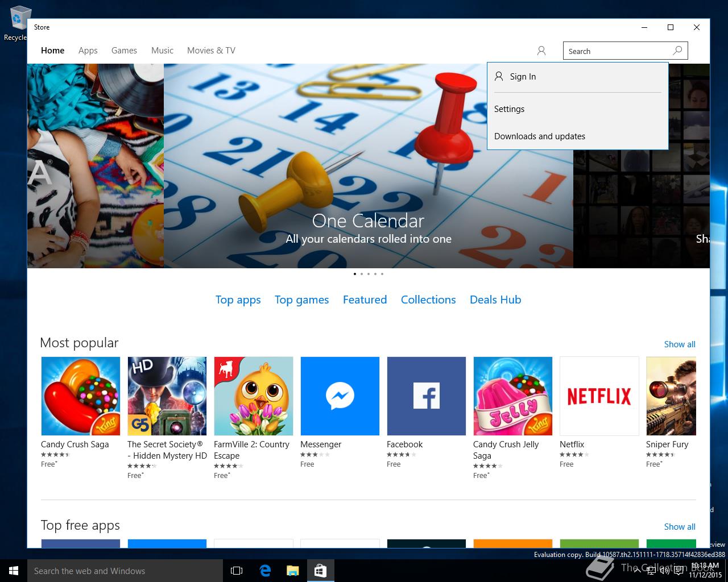Open the Messenger app icon

[x=340, y=396]
